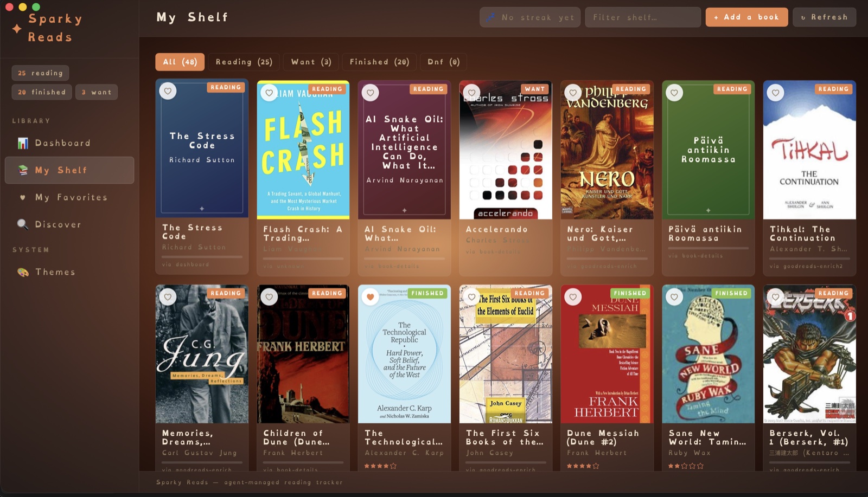
Task: Click FINISHED badge on Dune Messiah
Action: [630, 293]
